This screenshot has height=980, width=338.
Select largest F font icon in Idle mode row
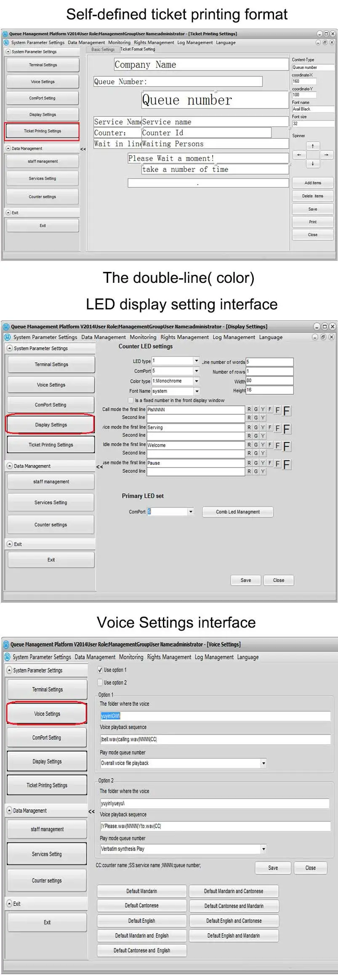click(287, 446)
